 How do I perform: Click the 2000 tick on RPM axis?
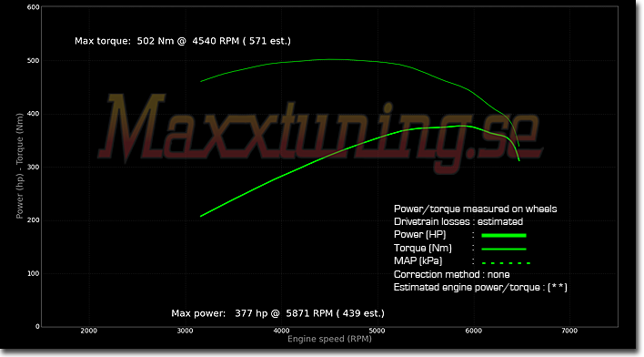pyautogui.click(x=89, y=331)
